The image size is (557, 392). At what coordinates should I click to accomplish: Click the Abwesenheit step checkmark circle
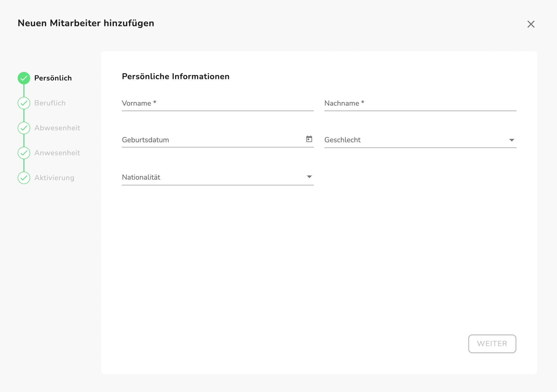(x=24, y=128)
